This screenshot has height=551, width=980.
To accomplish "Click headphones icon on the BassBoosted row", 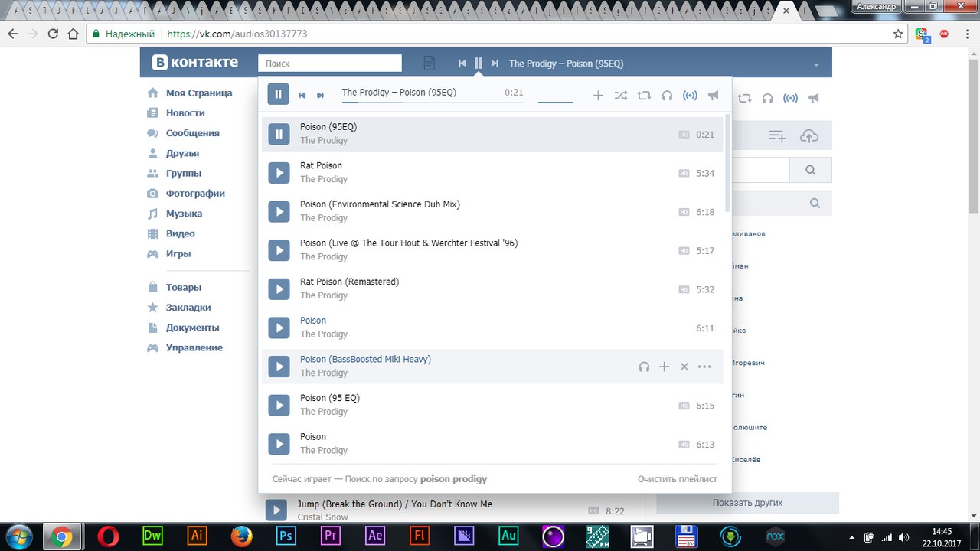I will 644,367.
